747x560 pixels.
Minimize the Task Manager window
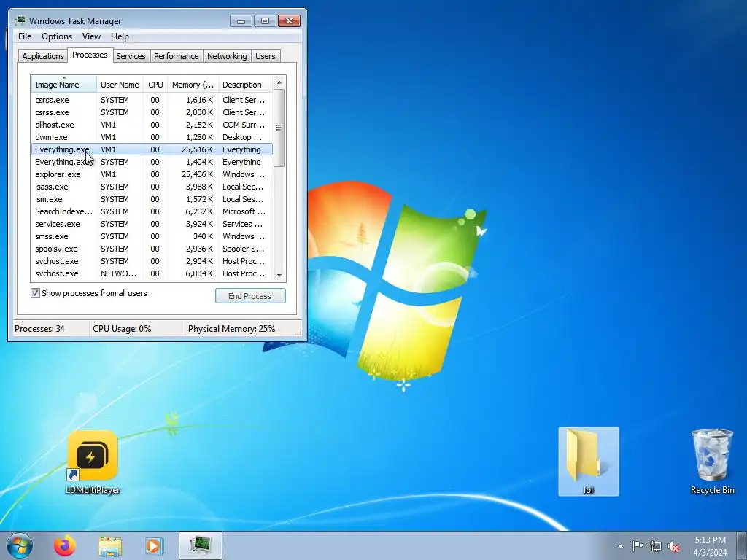[x=241, y=21]
